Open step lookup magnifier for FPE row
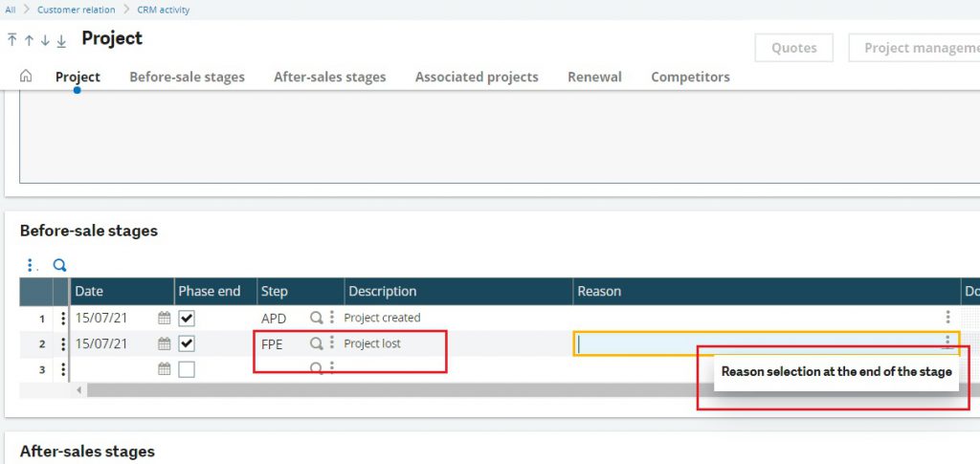Viewport: 980px width, 464px height. tap(316, 343)
